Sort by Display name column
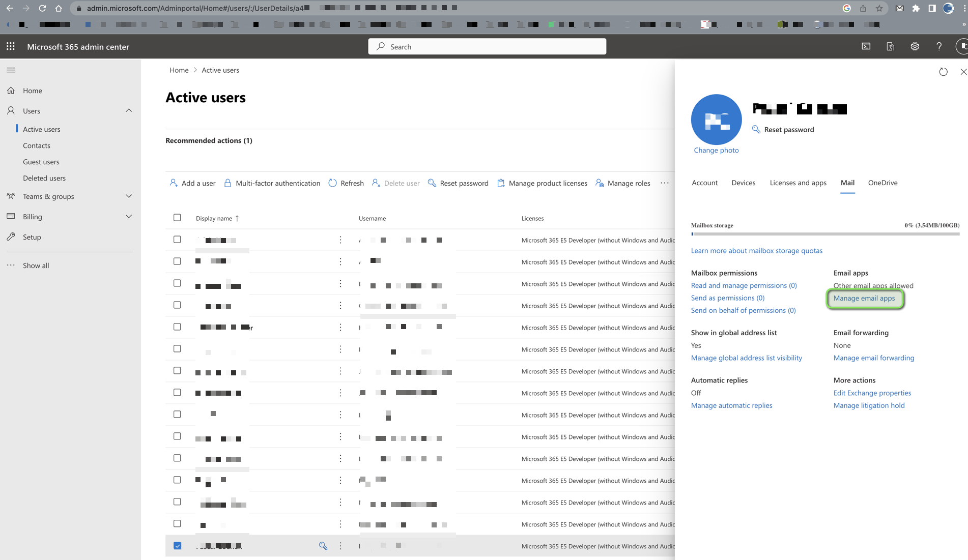The width and height of the screenshot is (968, 560). tap(217, 218)
